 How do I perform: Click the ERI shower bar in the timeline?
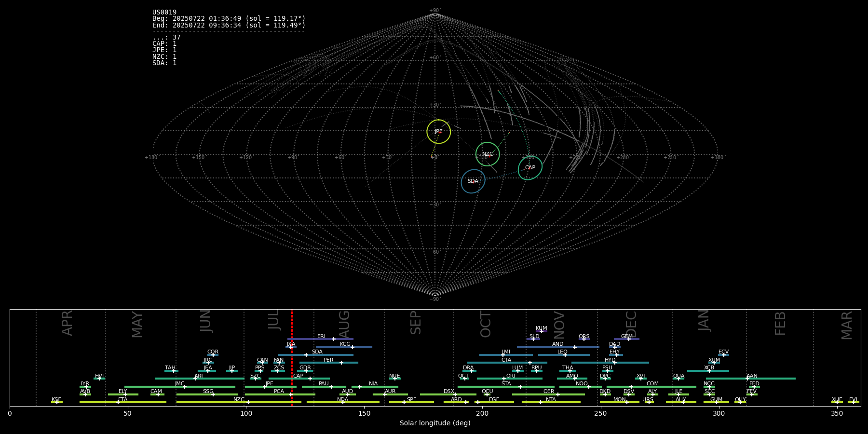tap(320, 339)
